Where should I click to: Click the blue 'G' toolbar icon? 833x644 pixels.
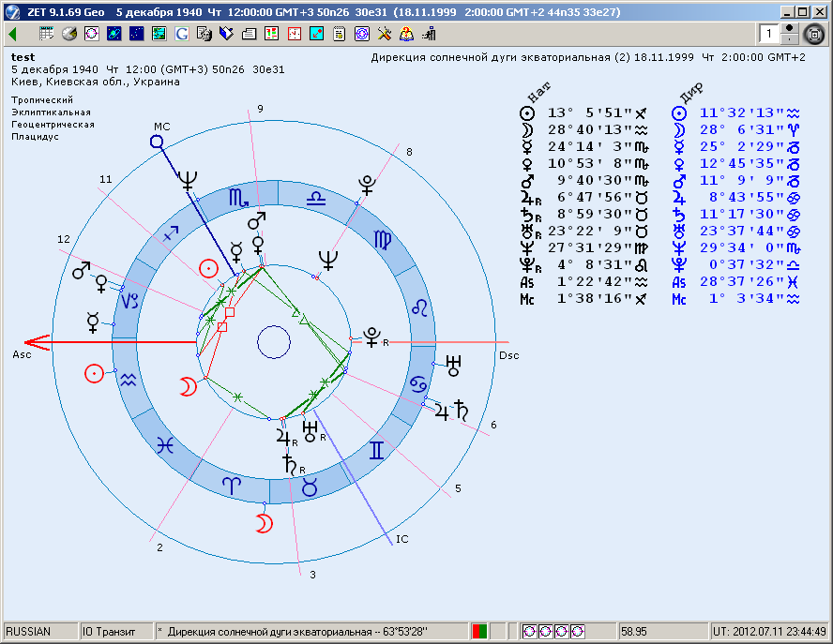182,34
